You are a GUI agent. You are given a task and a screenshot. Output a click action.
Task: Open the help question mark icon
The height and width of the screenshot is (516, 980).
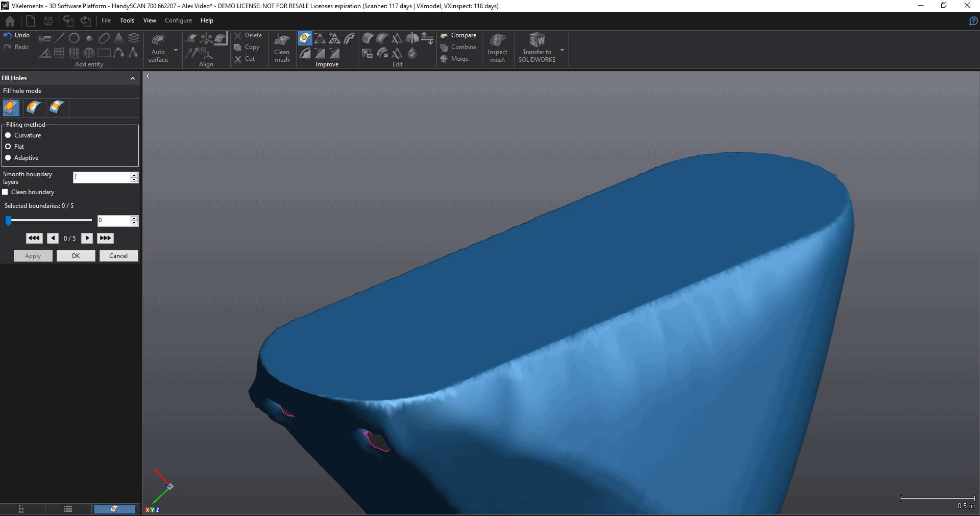pos(973,21)
